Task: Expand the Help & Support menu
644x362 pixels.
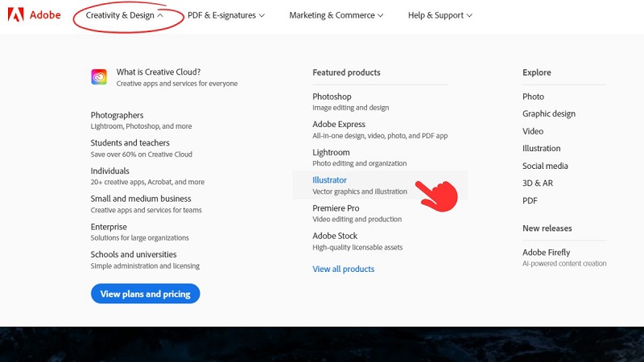Action: [440, 15]
